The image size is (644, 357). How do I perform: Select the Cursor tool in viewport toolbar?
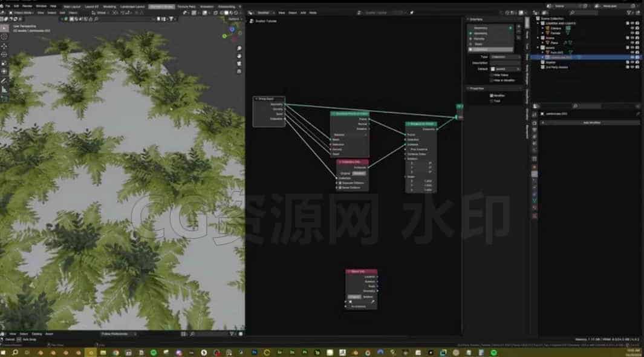4,36
